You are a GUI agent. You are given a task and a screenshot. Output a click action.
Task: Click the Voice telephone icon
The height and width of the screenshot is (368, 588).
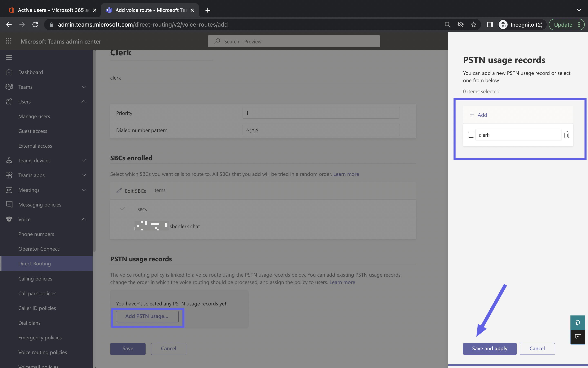(x=9, y=219)
